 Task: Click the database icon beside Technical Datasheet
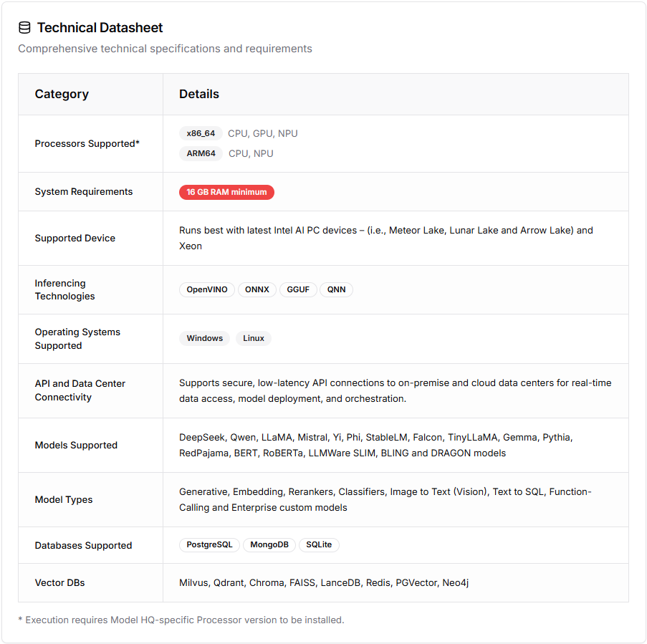click(25, 28)
